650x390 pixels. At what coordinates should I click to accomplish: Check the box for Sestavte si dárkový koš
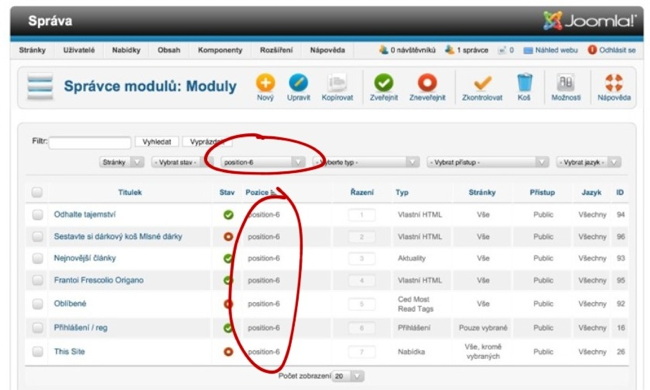pyautogui.click(x=38, y=237)
